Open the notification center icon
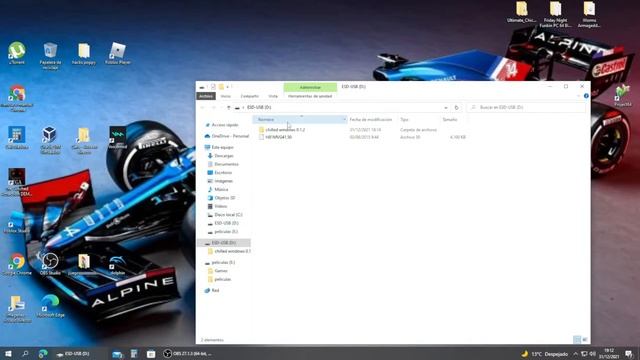 (x=629, y=354)
